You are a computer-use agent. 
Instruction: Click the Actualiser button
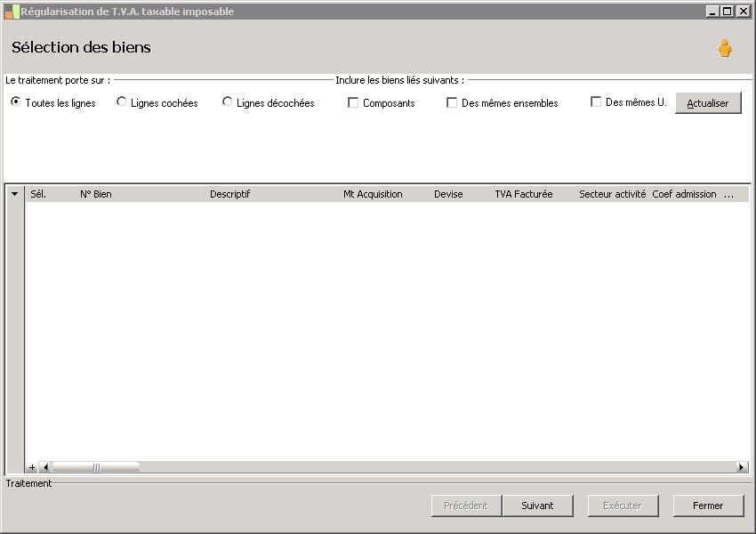(708, 102)
